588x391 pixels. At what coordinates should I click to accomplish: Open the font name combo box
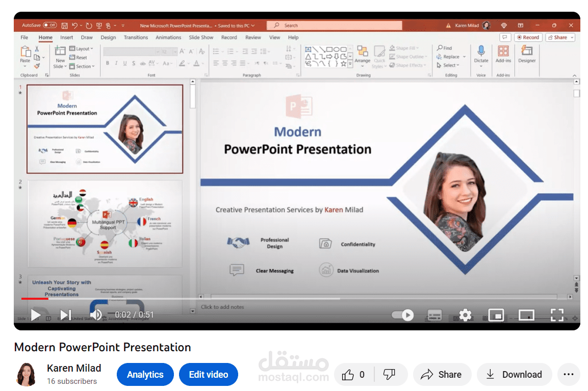[x=131, y=51]
